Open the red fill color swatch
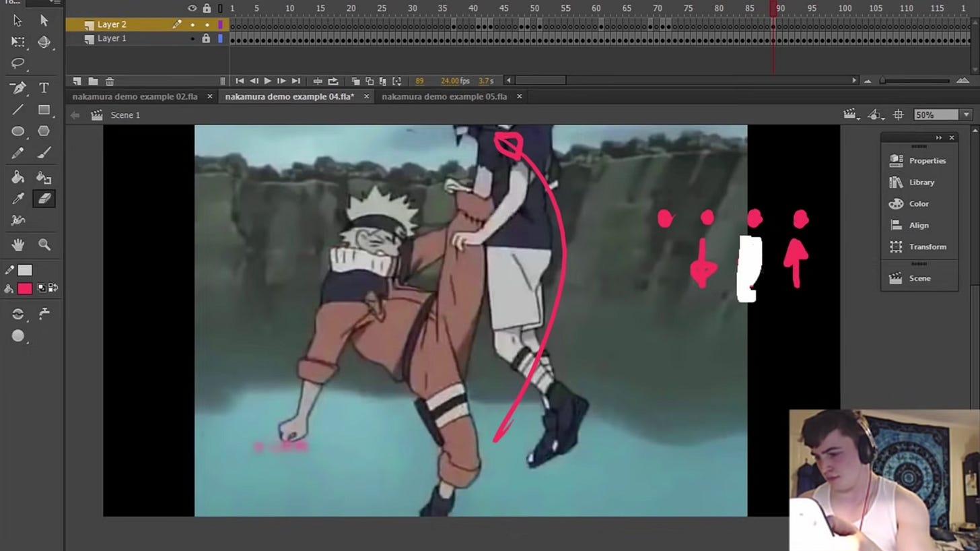This screenshot has width=980, height=551. [x=24, y=288]
